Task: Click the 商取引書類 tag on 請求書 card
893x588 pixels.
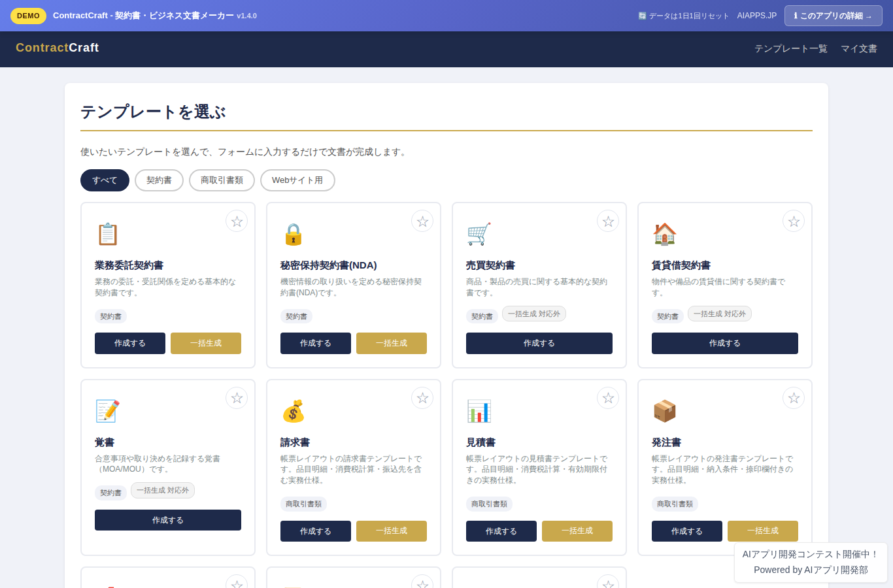Action: [303, 504]
